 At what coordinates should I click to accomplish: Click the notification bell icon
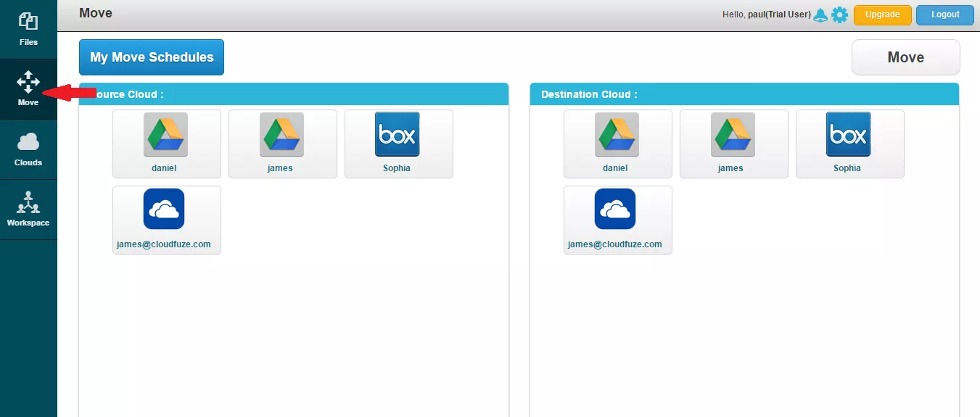820,15
